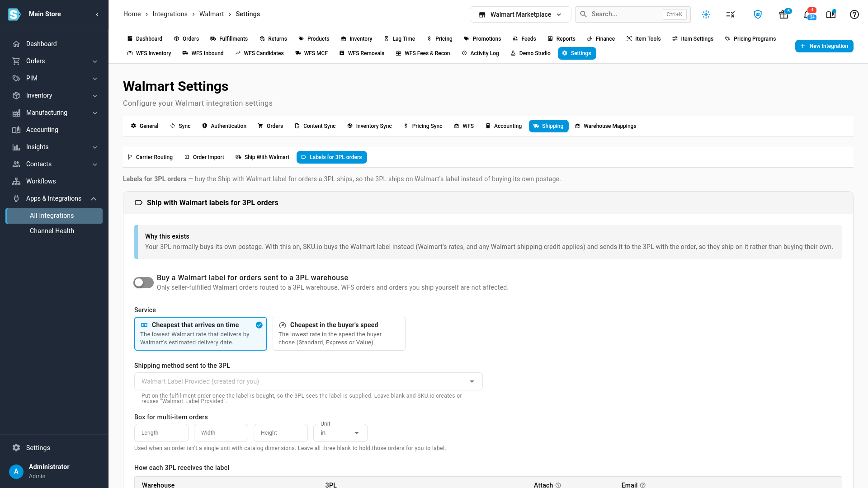This screenshot has width=868, height=488.
Task: Open Shipping method sent to 3PL dropdown
Action: click(x=308, y=381)
